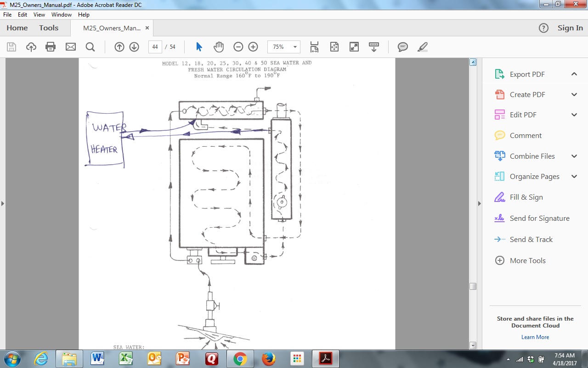
Task: Zoom out with minus button
Action: point(238,46)
